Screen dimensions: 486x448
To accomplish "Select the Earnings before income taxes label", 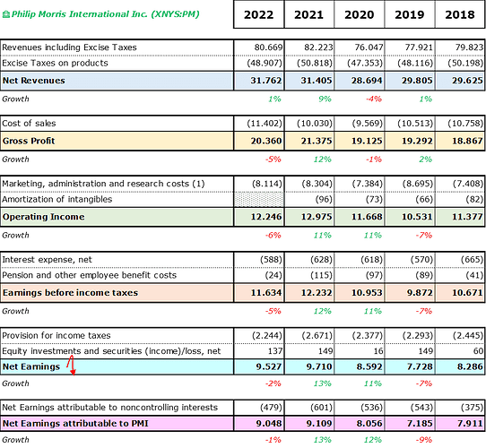I will 70,293.
